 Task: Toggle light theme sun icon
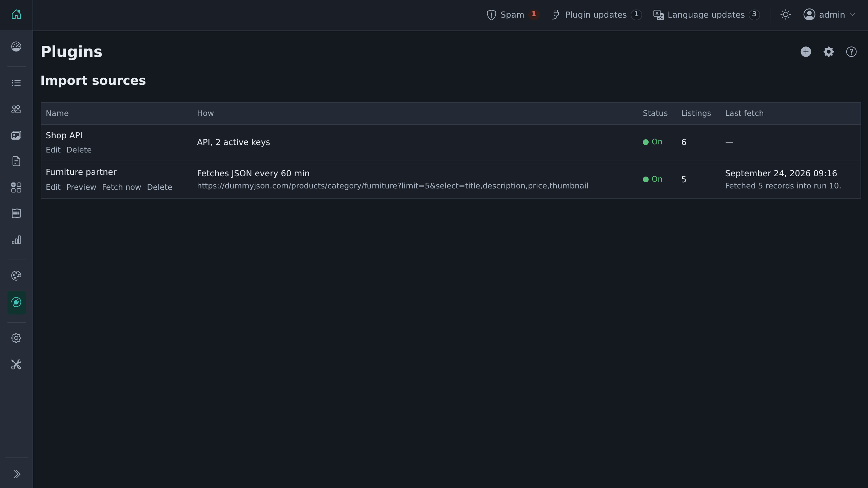point(786,15)
